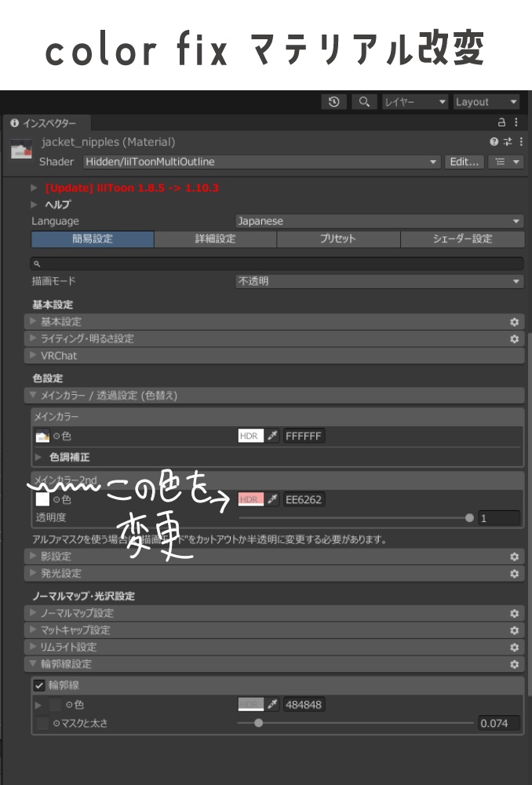Use eyedropper for メインカラー2nd color
The height and width of the screenshot is (785, 532).
tap(272, 499)
